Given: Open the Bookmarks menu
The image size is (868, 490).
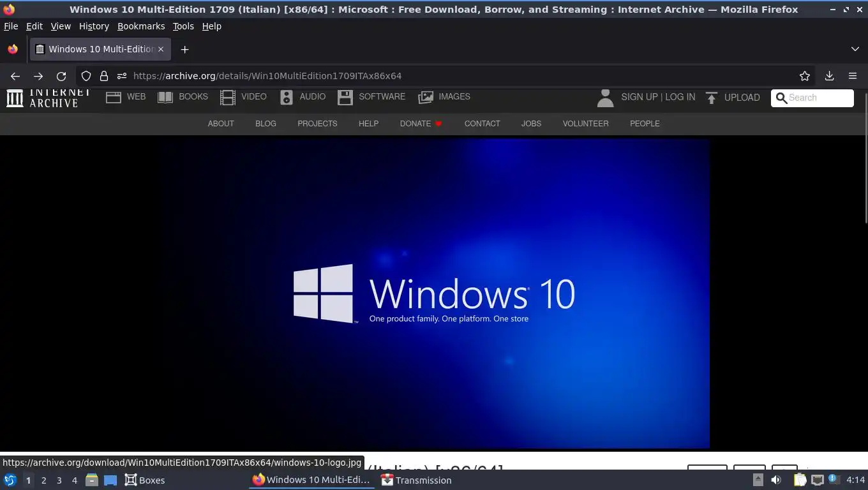Looking at the screenshot, I should tap(141, 26).
